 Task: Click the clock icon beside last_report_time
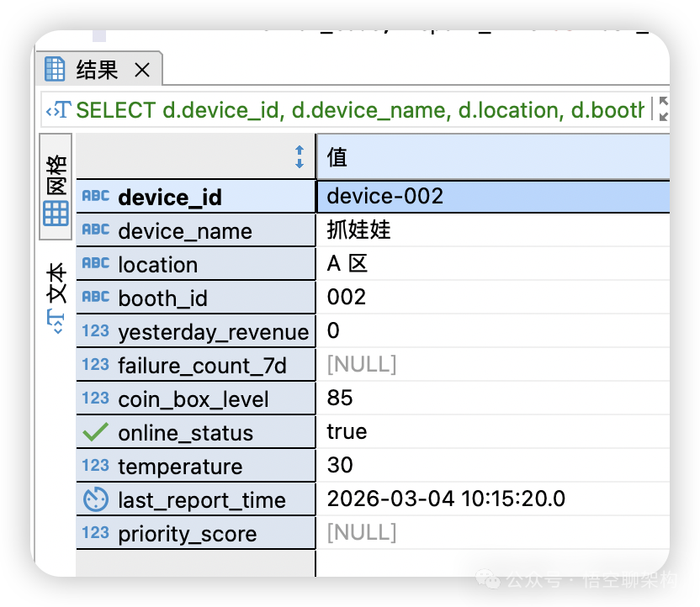pyautogui.click(x=95, y=499)
